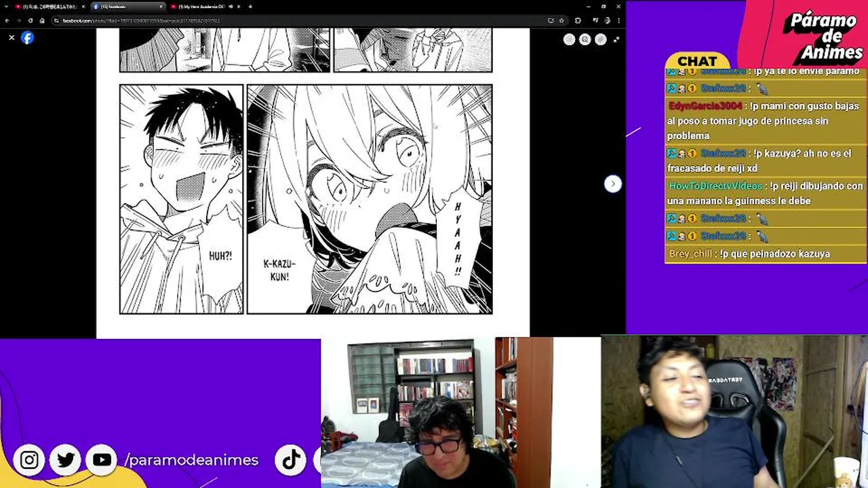868x488 pixels.
Task: Switch to the first YouTube tab
Action: pos(50,7)
